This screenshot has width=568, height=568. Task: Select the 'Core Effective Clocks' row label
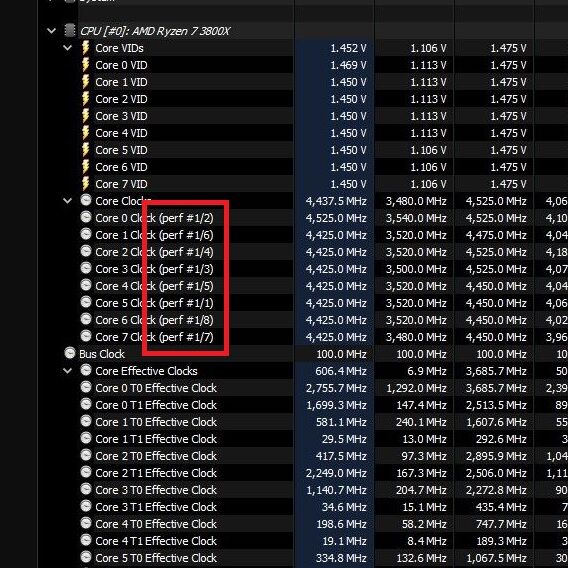(x=146, y=371)
